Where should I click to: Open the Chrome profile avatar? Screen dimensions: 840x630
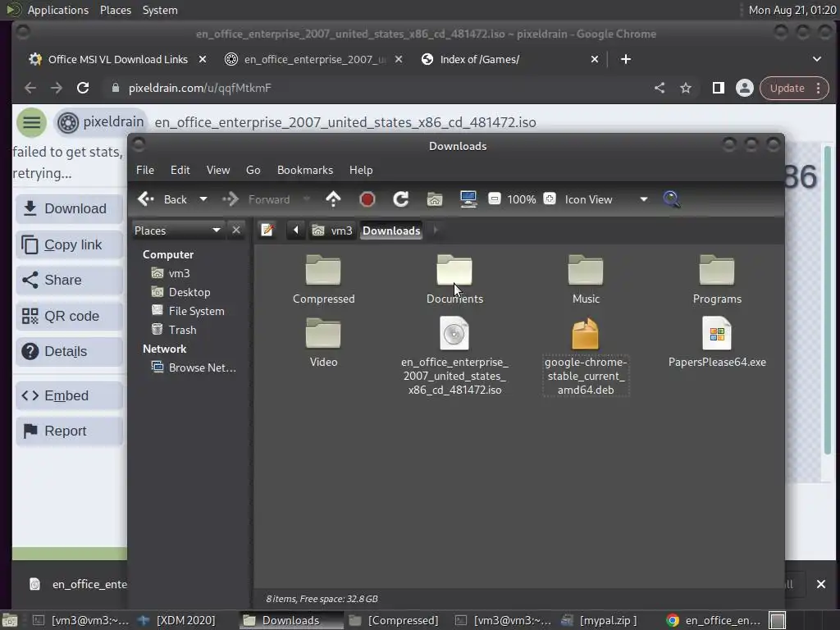pos(744,88)
